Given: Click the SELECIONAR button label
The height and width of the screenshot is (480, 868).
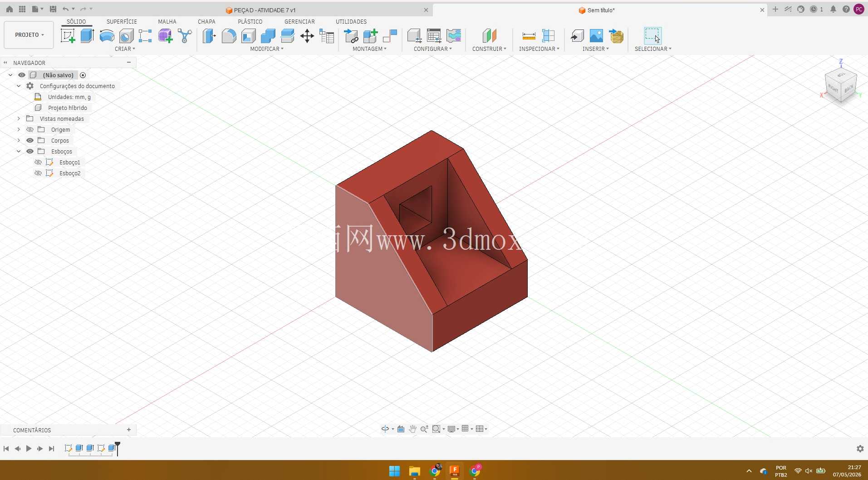Looking at the screenshot, I should 653,49.
